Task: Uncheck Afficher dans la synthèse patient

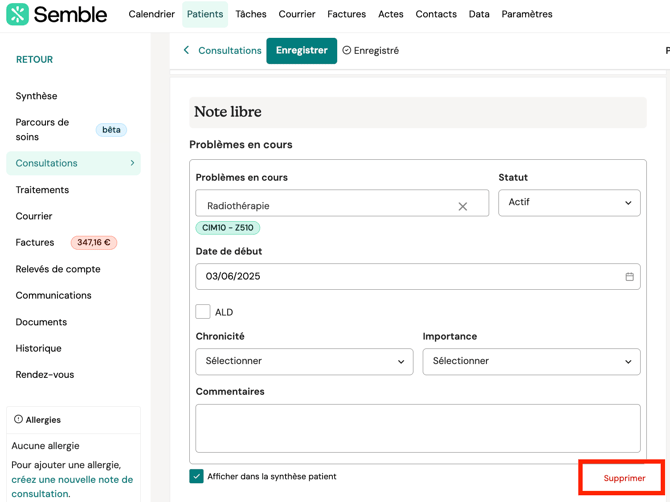Action: click(196, 476)
